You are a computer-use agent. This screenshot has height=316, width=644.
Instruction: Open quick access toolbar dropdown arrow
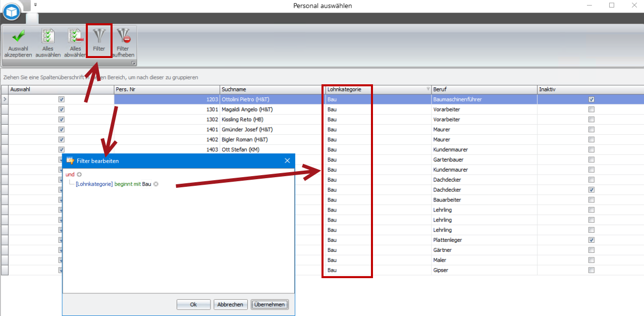tap(35, 5)
